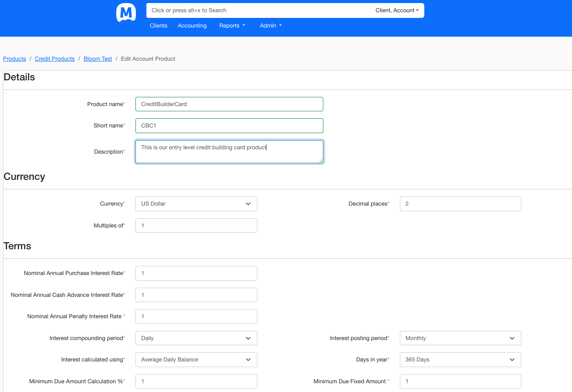Click into the Product name field

[x=229, y=104]
